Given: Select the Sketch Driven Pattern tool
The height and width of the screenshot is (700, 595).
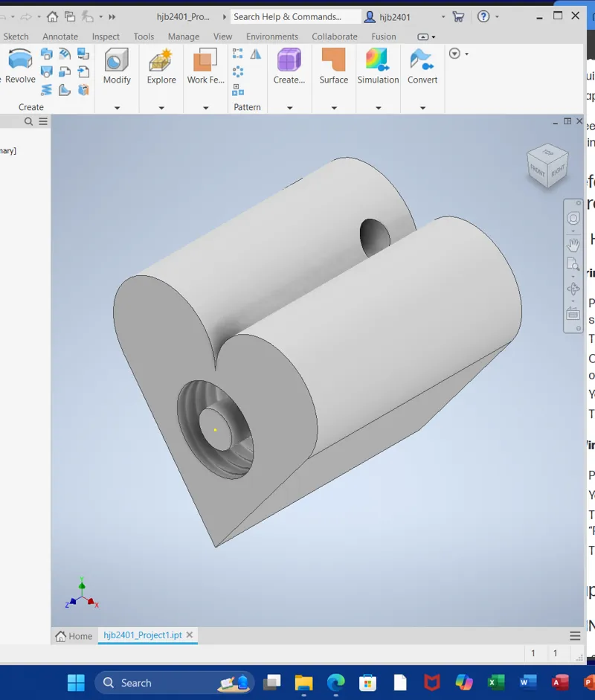Looking at the screenshot, I should 237,90.
